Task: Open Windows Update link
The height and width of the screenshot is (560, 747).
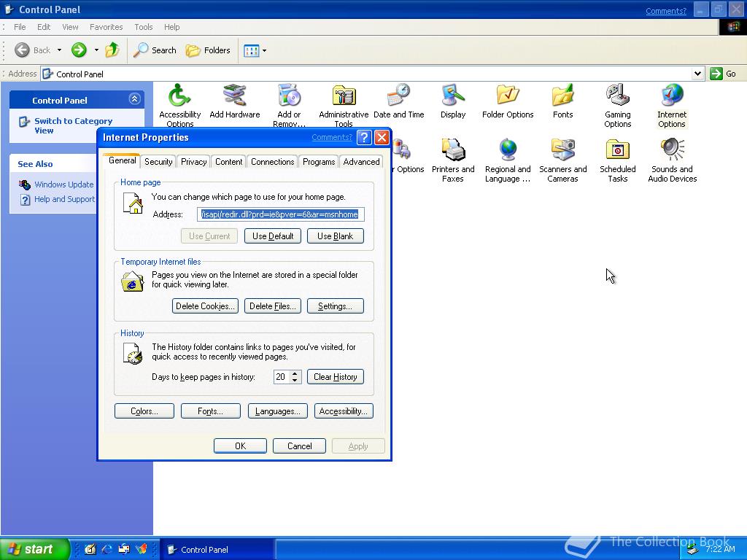Action: pos(64,184)
